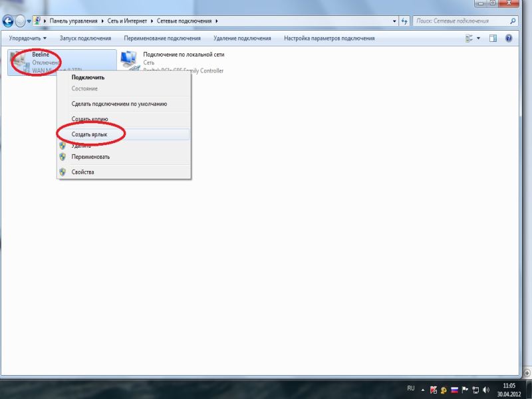
Task: Open the help question mark icon
Action: (509, 39)
